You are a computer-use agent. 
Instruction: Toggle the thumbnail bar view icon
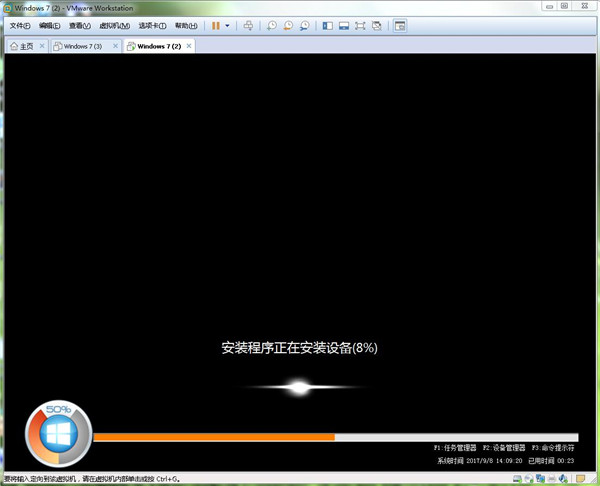click(344, 26)
